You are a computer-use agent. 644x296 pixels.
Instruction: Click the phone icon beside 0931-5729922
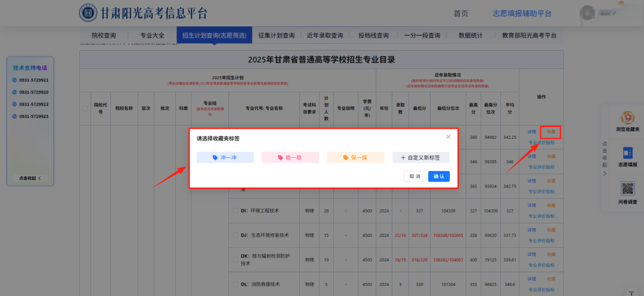pos(15,104)
